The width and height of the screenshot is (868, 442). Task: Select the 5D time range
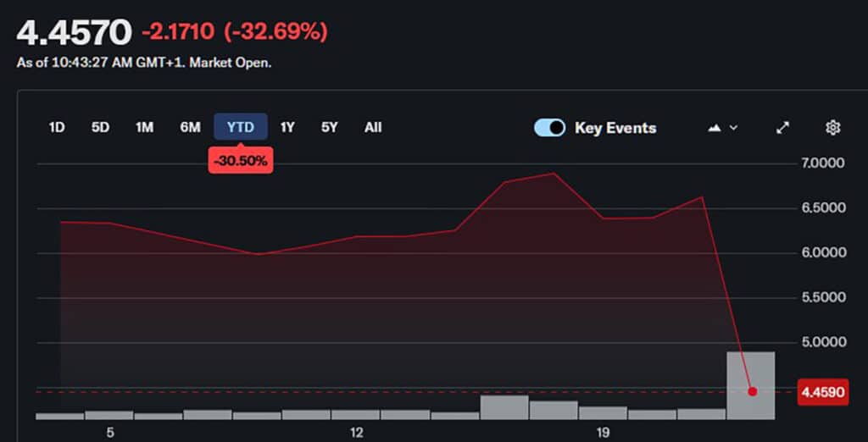click(100, 127)
